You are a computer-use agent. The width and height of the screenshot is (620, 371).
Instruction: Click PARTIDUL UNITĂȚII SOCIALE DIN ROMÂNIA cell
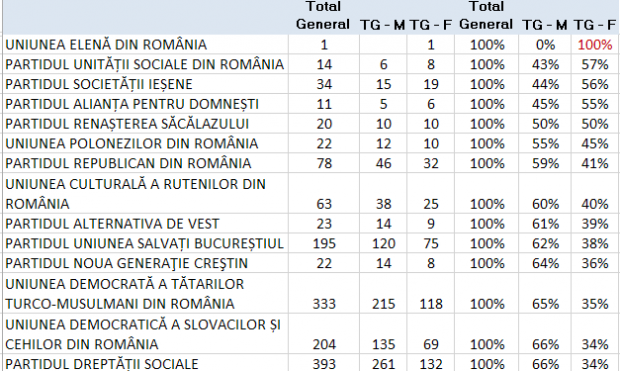(x=146, y=64)
